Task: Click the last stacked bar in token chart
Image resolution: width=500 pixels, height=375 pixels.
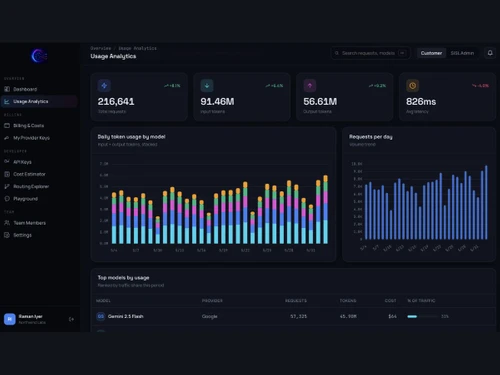Action: click(x=325, y=209)
